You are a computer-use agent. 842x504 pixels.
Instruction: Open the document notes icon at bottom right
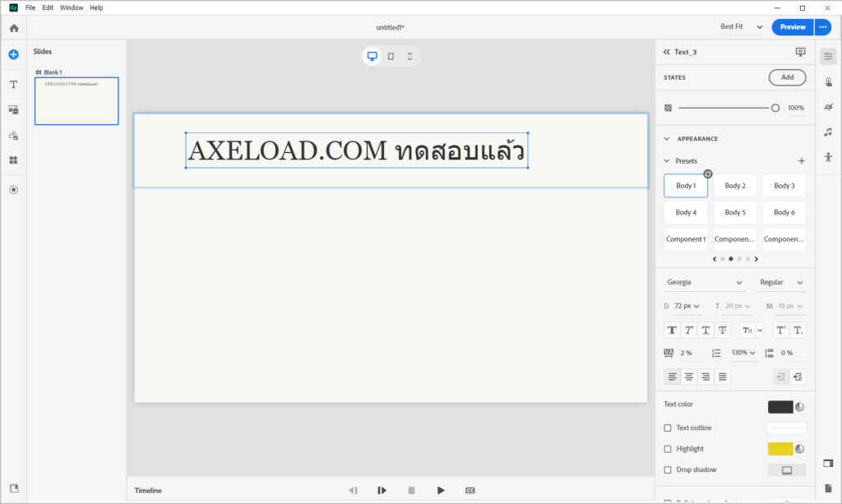[x=828, y=488]
